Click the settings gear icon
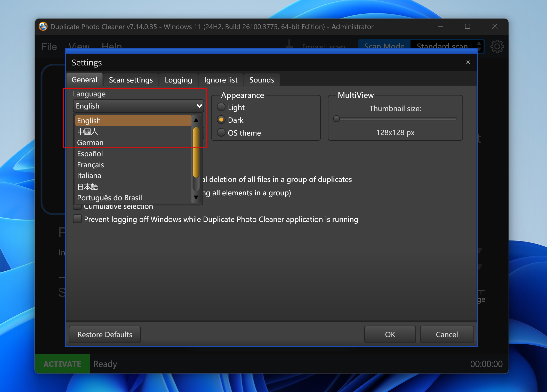The width and height of the screenshot is (547, 392). point(497,46)
